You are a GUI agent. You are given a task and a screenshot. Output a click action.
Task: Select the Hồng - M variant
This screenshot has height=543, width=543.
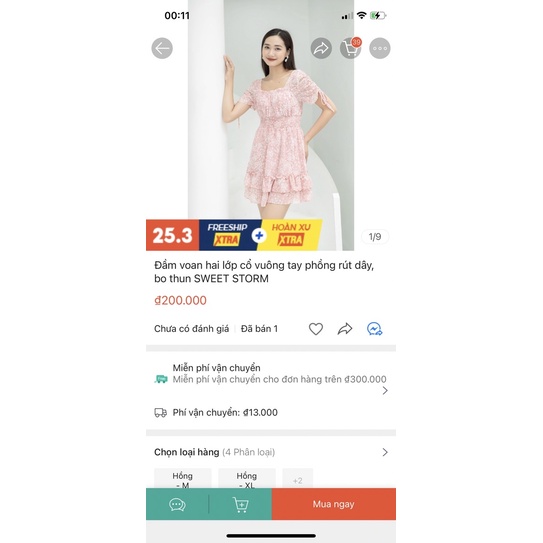pos(183,479)
